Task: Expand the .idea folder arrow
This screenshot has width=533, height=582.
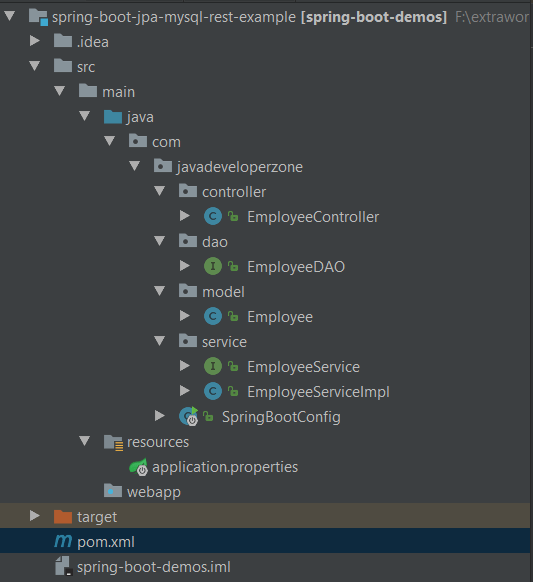Action: click(35, 41)
